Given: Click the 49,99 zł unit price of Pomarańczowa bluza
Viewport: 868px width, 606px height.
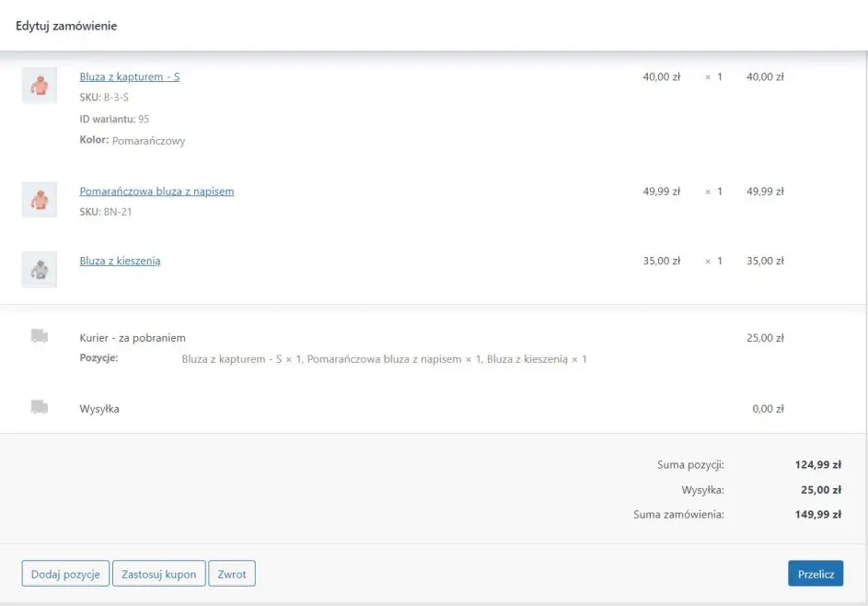Looking at the screenshot, I should (x=661, y=192).
